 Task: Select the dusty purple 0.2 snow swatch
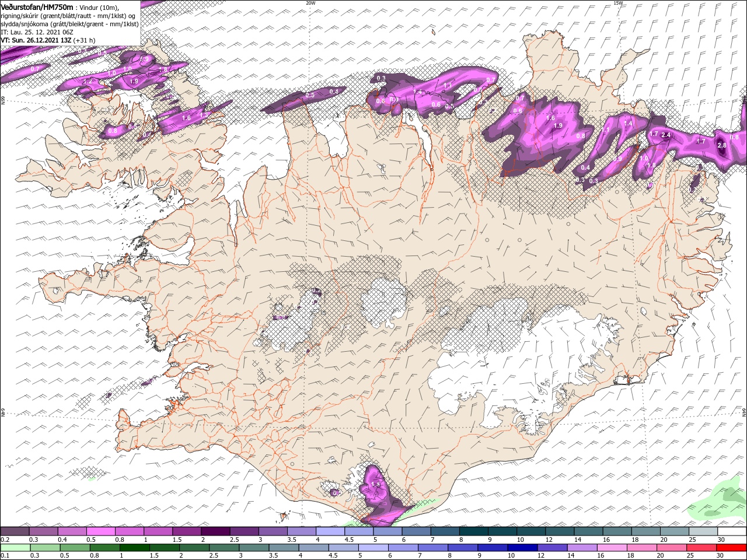point(15,531)
